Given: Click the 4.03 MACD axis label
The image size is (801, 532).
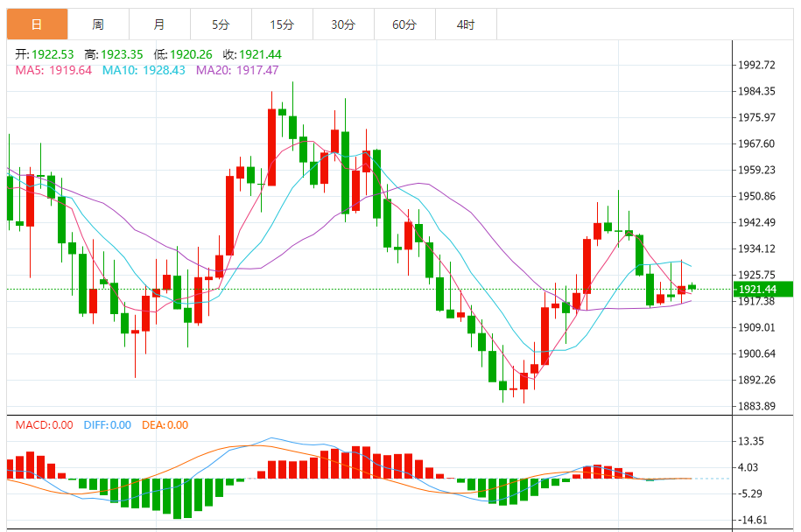Looking at the screenshot, I should (x=748, y=467).
